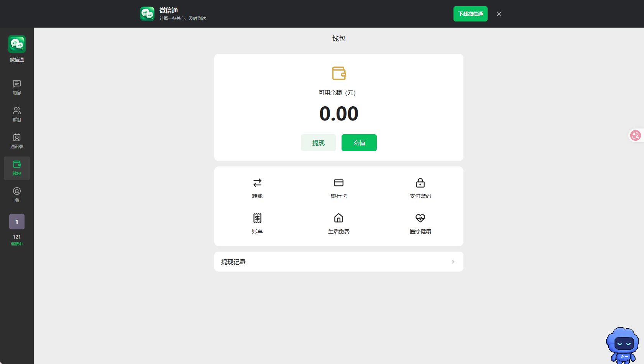Click the 连接中 connection status text
The width and height of the screenshot is (644, 364).
click(x=17, y=244)
